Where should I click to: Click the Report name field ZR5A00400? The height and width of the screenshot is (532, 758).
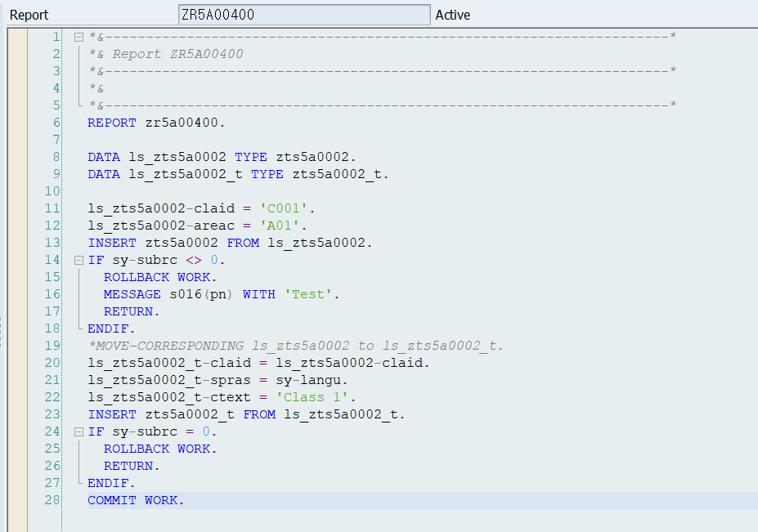click(x=304, y=15)
